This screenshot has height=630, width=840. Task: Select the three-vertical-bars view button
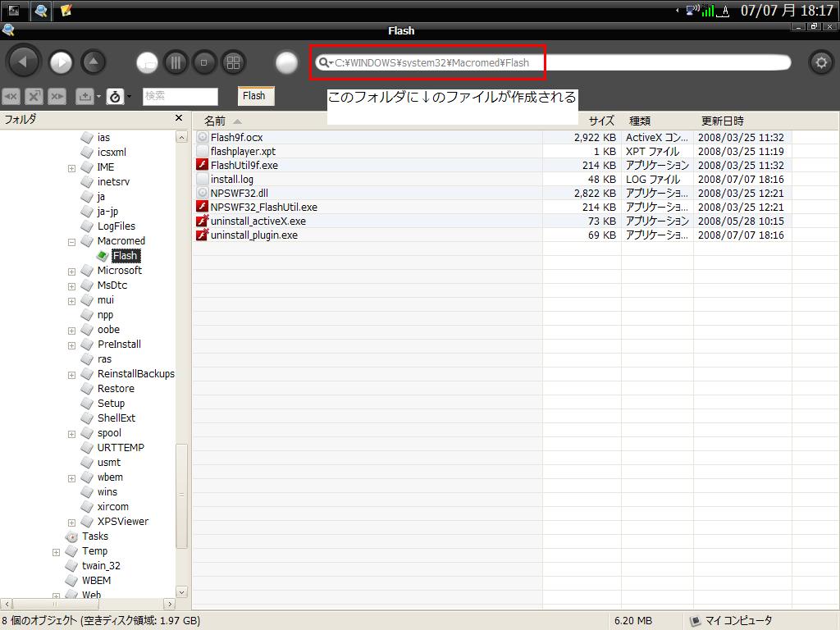click(x=176, y=62)
